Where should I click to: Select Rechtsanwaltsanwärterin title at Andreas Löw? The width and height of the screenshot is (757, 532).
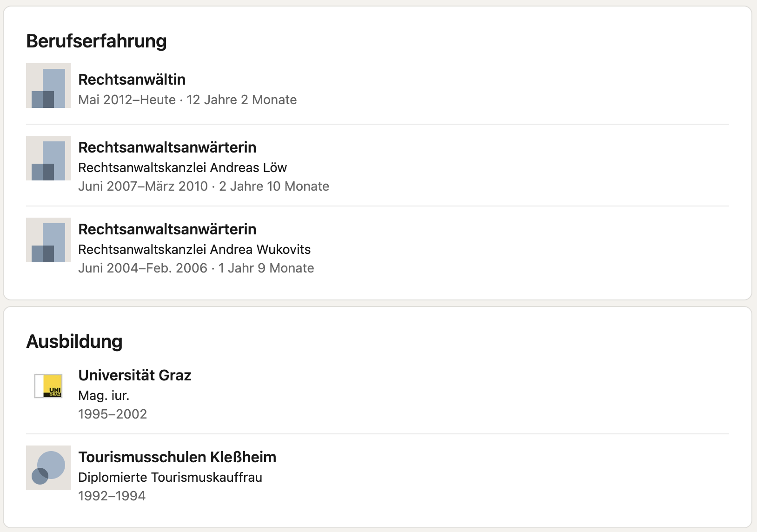coord(167,147)
